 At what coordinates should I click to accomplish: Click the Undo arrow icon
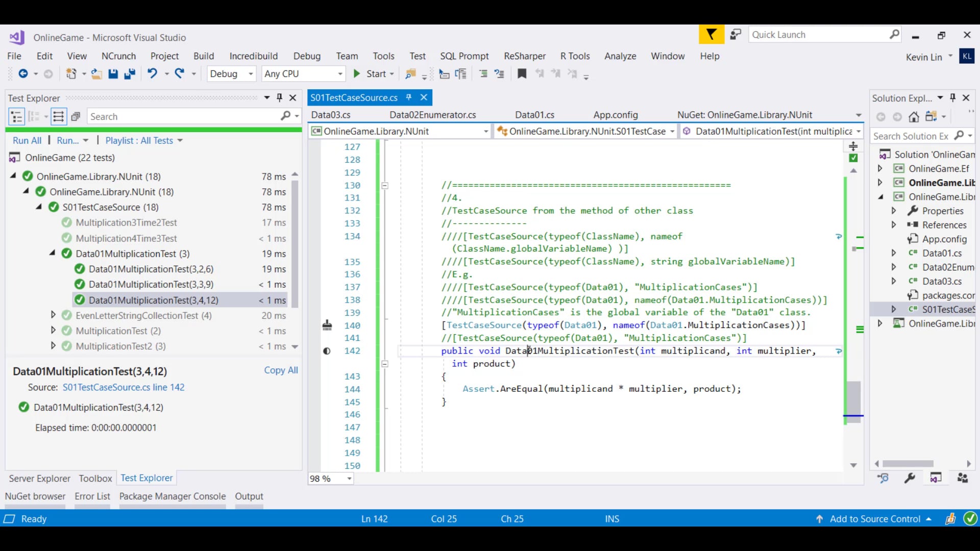(x=152, y=73)
